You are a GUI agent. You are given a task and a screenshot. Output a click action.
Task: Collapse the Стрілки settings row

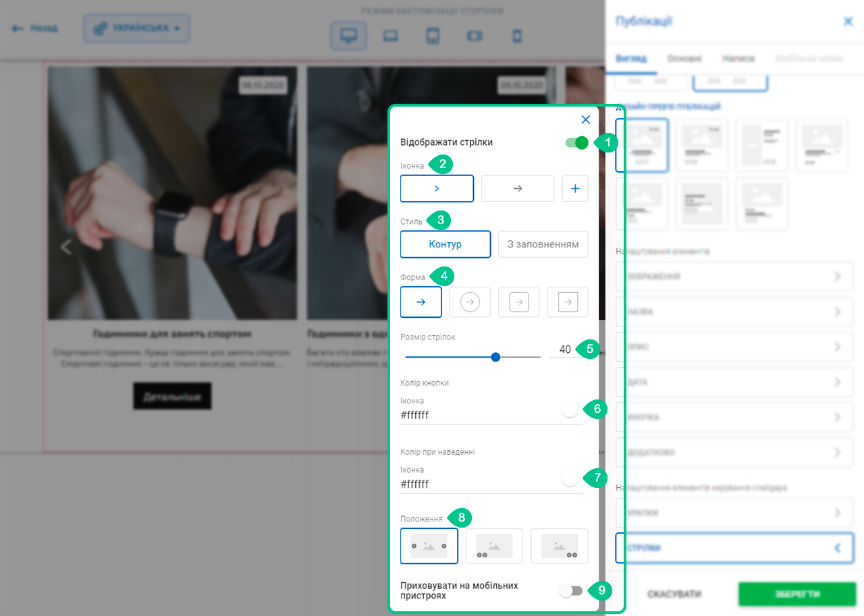coord(734,548)
